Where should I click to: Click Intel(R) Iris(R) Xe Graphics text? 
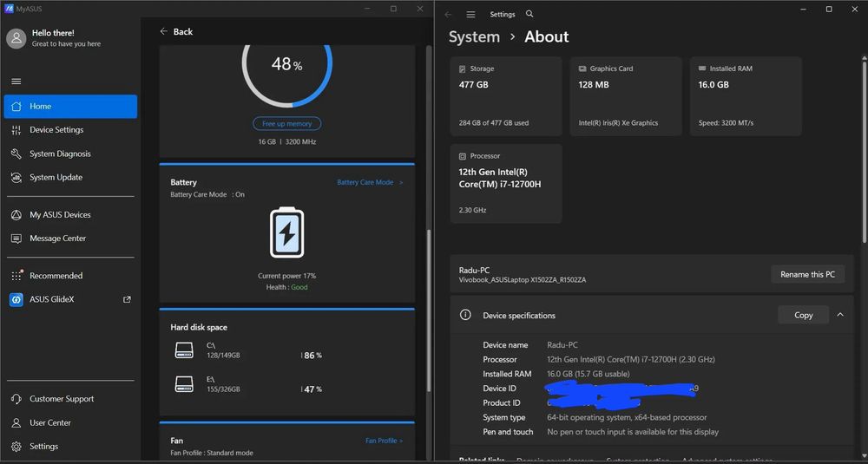618,123
